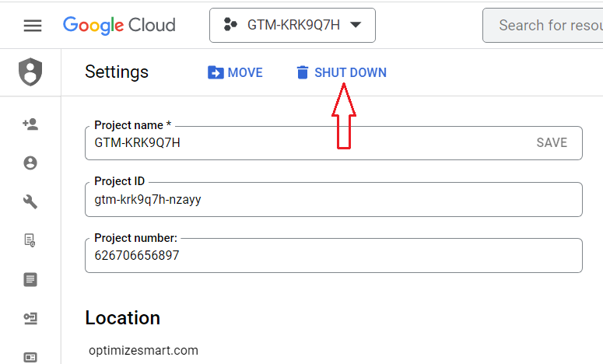Image resolution: width=603 pixels, height=364 pixels.
Task: Open the hamburger navigation menu
Action: point(33,26)
